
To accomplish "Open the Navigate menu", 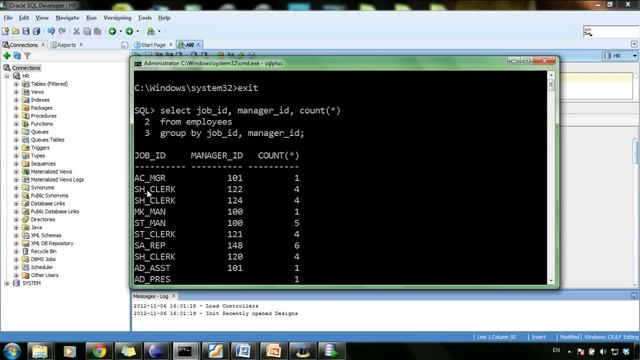I will click(67, 18).
